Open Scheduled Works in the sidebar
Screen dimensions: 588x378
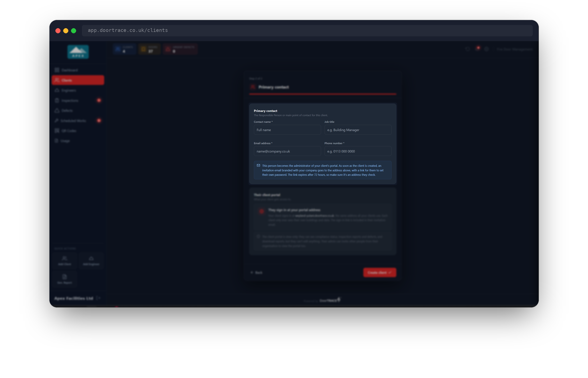78,121
